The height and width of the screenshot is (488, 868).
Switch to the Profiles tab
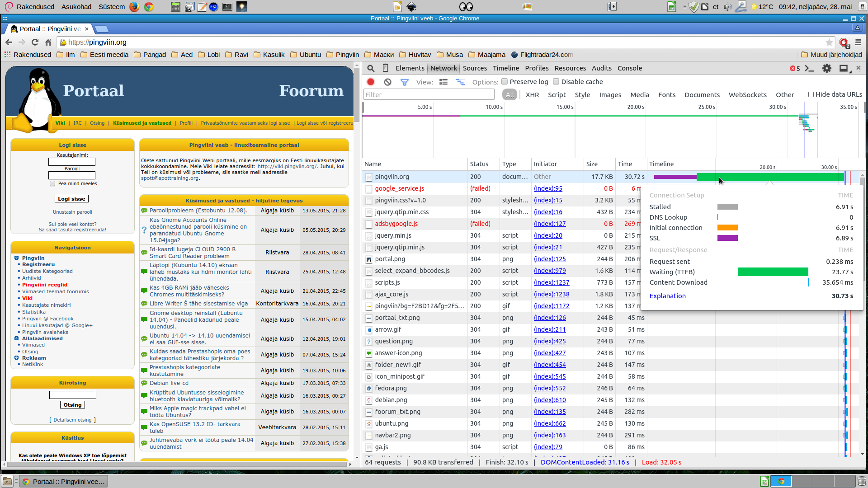pos(537,68)
